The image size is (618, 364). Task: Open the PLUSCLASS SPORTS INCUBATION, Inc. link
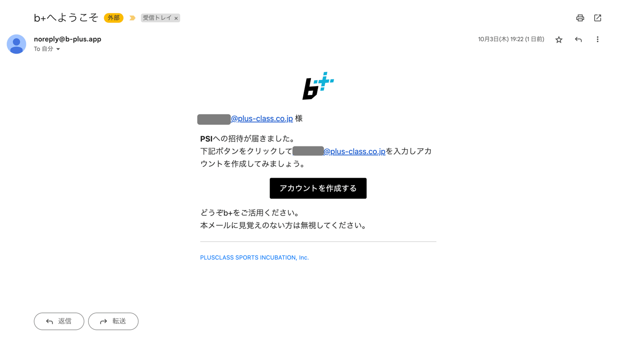pos(254,258)
